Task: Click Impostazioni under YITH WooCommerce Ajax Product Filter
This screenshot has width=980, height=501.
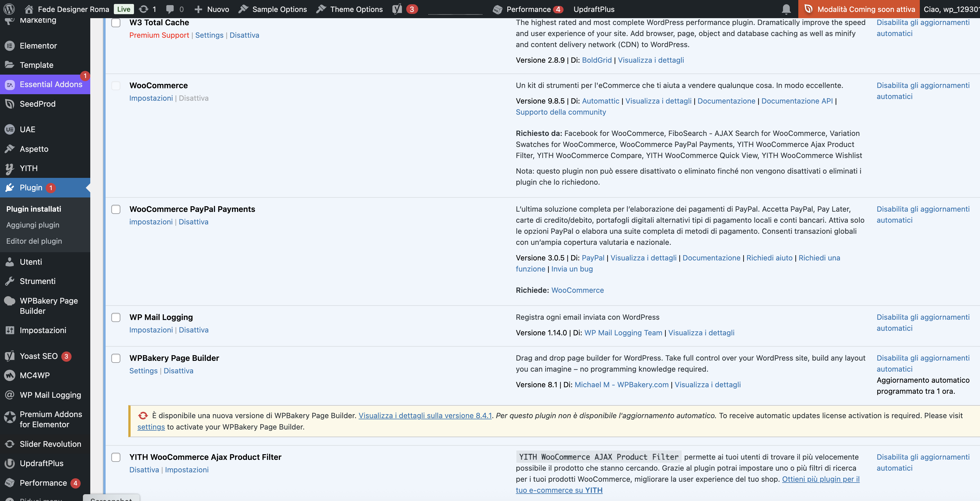Action: pyautogui.click(x=187, y=470)
